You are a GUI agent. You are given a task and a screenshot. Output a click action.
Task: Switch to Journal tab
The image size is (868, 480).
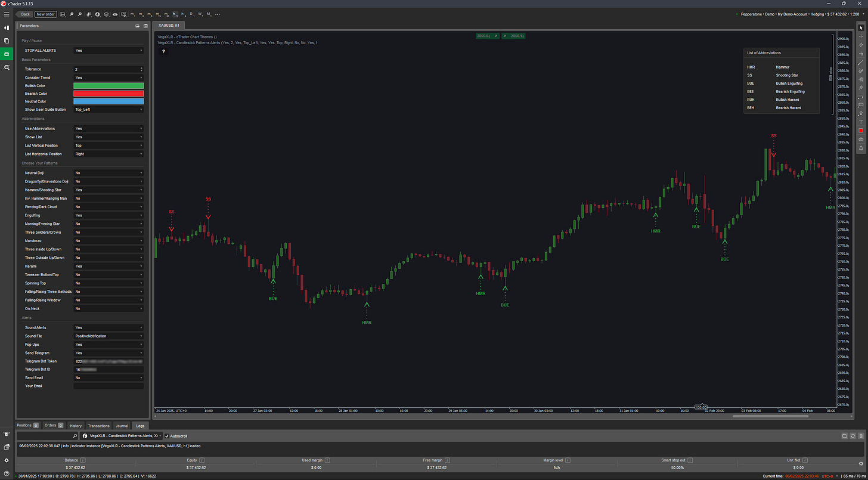pos(122,426)
